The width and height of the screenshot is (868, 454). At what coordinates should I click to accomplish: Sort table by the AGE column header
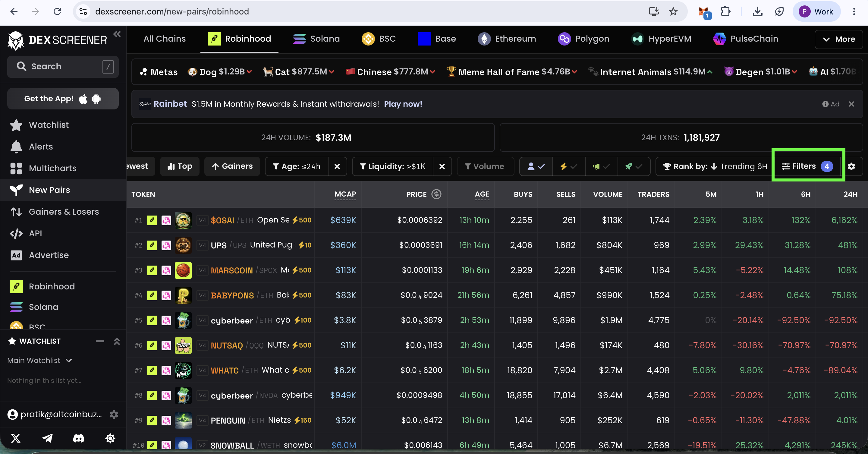tap(482, 194)
